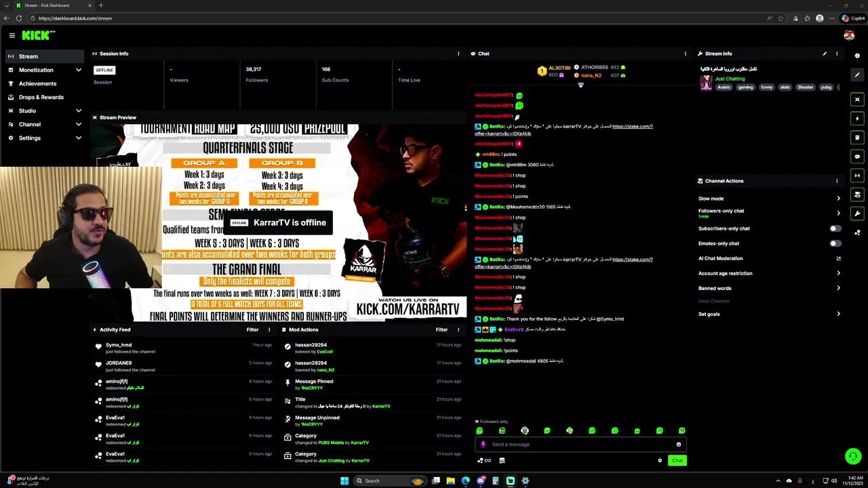Open Copilot in the browser toolbar
Screen dimensions: 868x488
pyautogui.click(x=853, y=18)
